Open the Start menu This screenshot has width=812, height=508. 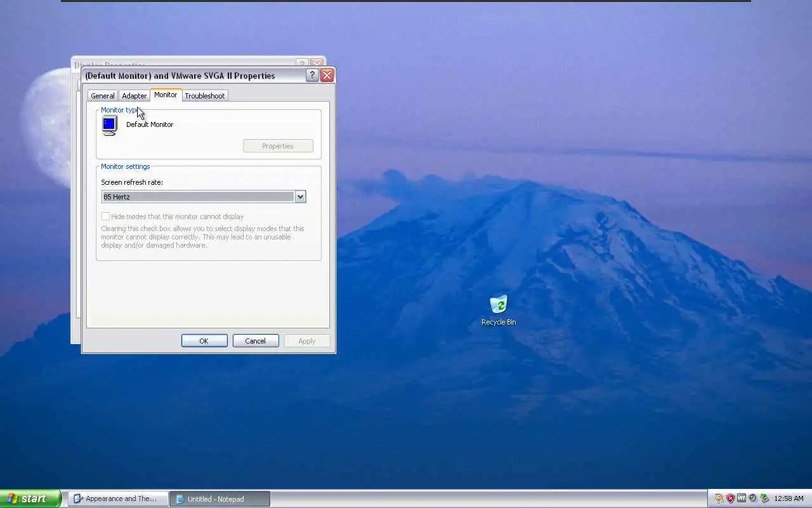(30, 498)
